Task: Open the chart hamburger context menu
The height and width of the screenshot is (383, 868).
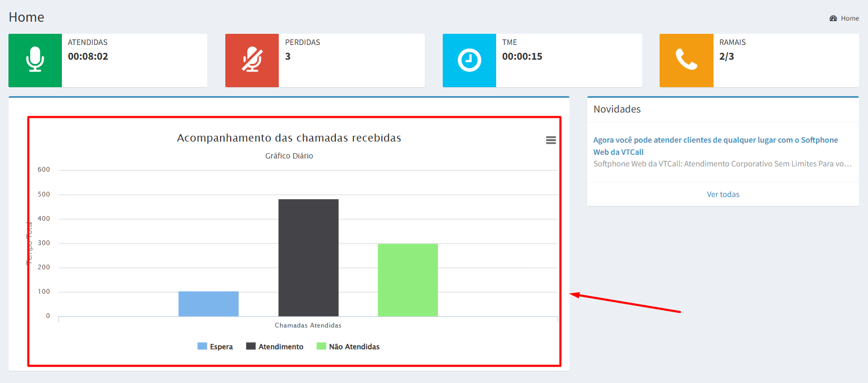Action: [551, 140]
